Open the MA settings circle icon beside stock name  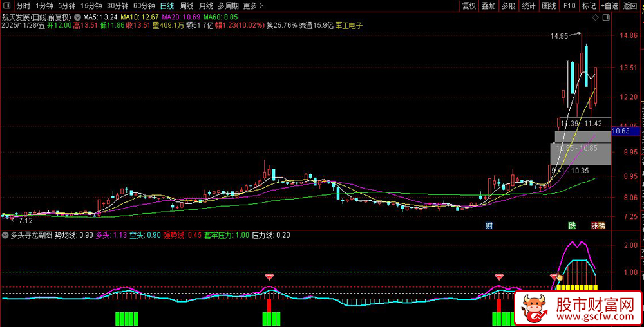click(79, 17)
